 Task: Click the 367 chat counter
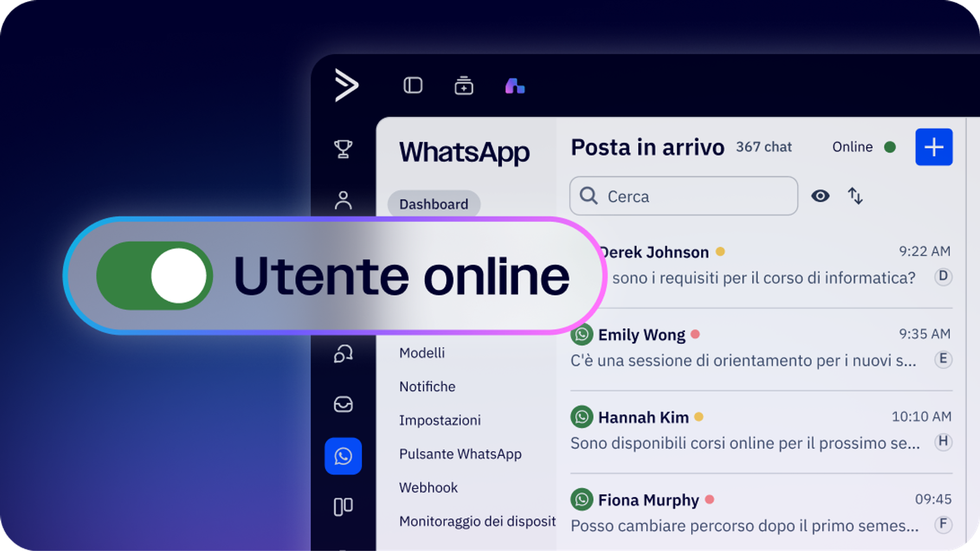764,147
